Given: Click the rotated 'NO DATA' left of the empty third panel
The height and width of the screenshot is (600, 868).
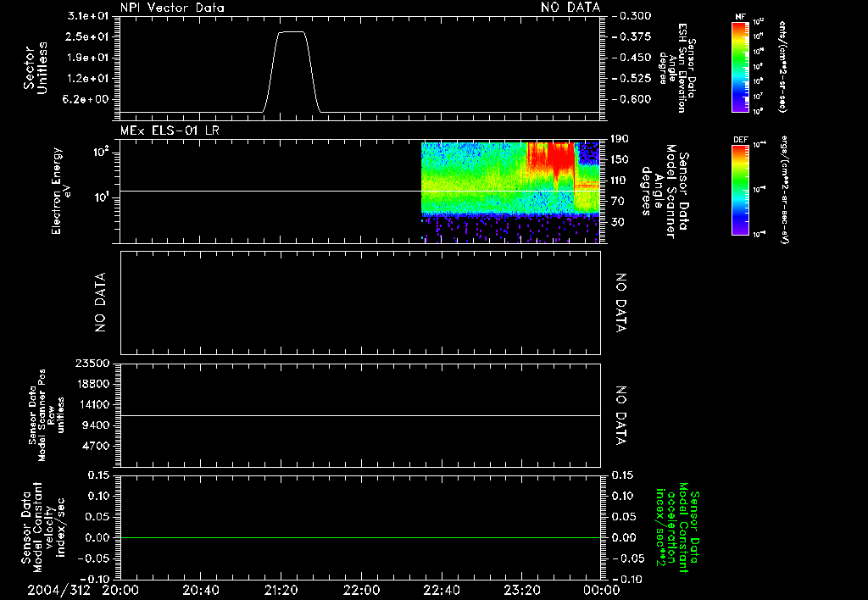Looking at the screenshot, I should click(100, 303).
